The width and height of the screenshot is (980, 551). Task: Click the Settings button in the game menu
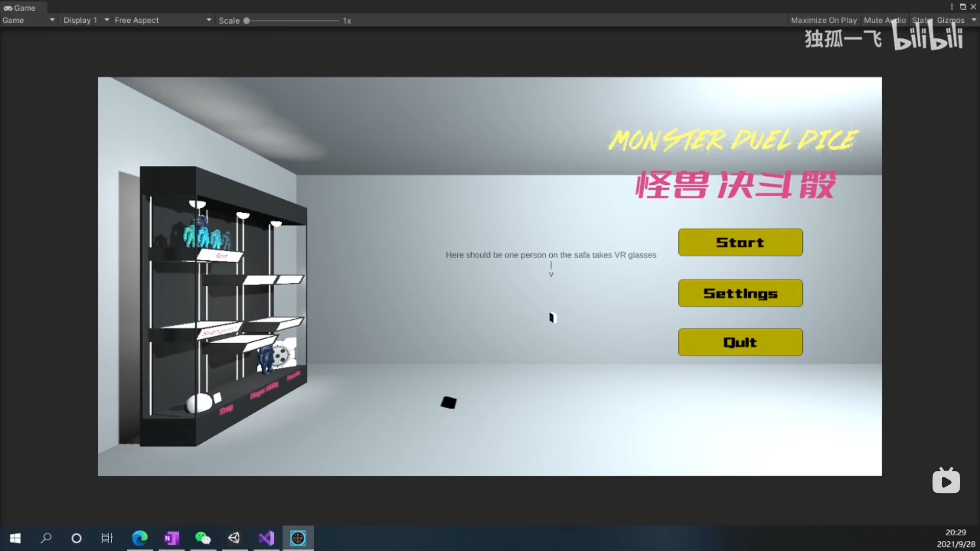740,293
